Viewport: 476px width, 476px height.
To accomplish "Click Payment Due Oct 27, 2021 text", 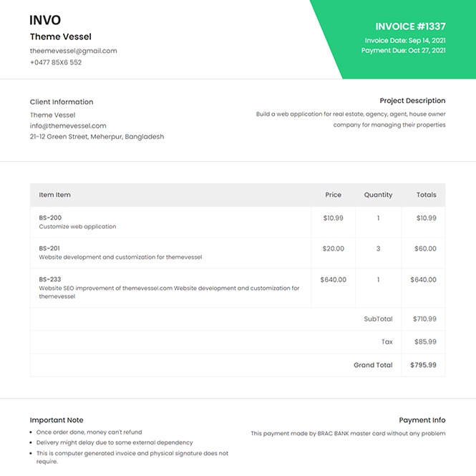I will [x=403, y=50].
